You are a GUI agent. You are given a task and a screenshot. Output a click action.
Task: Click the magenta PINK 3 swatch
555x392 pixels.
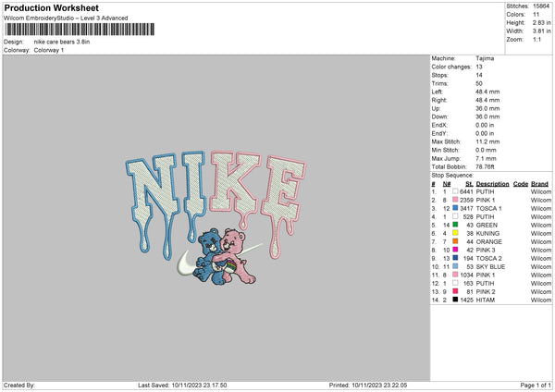tap(455, 250)
